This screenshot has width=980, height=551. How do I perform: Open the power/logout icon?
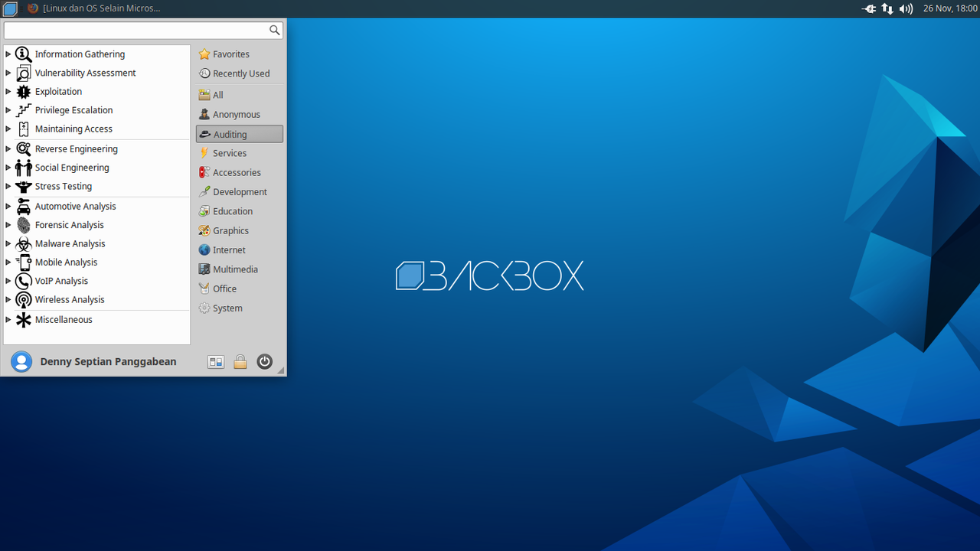coord(265,362)
